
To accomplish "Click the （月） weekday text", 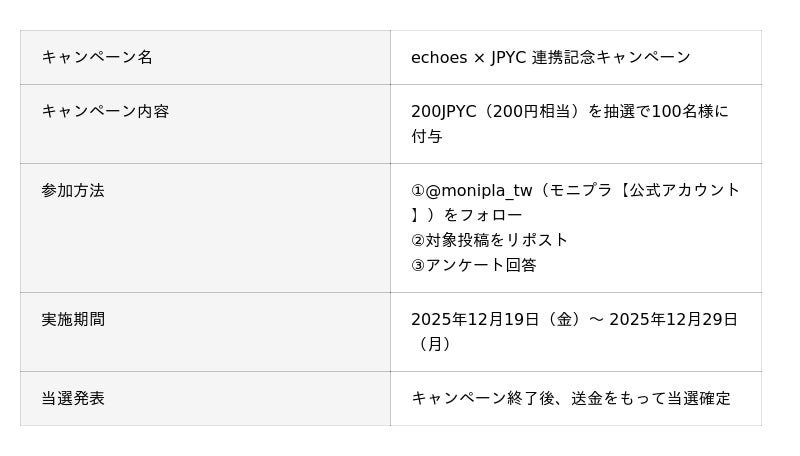I will pos(435,344).
